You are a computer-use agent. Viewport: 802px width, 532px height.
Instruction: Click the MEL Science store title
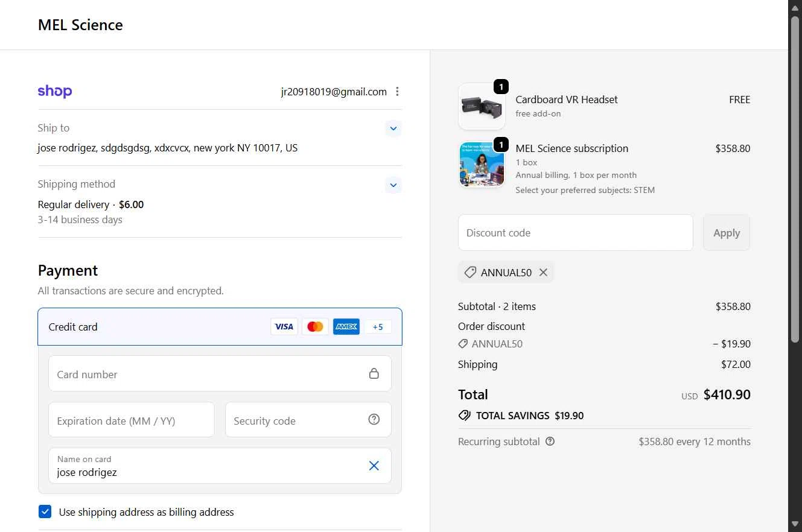click(x=80, y=25)
